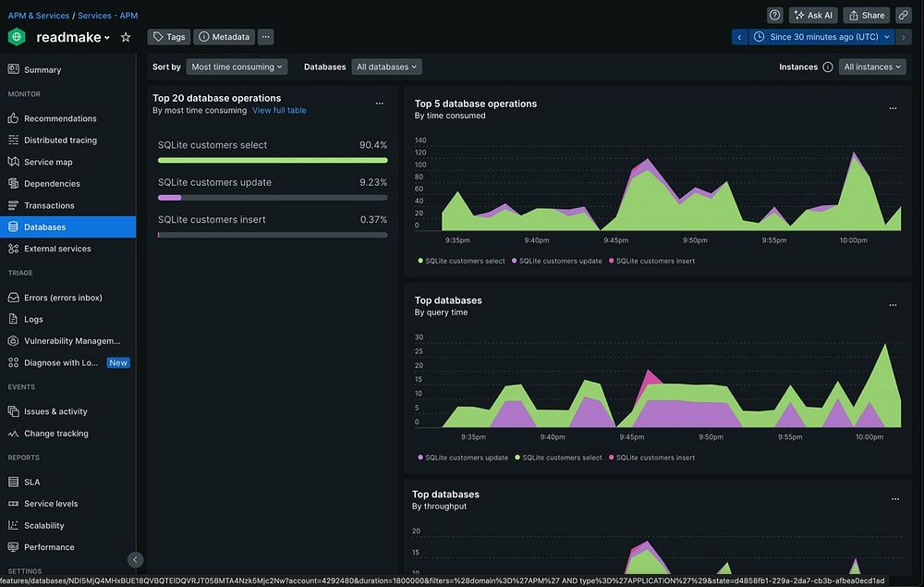924x587 pixels.
Task: Click the SQLite customers select progress bar
Action: pos(273,160)
